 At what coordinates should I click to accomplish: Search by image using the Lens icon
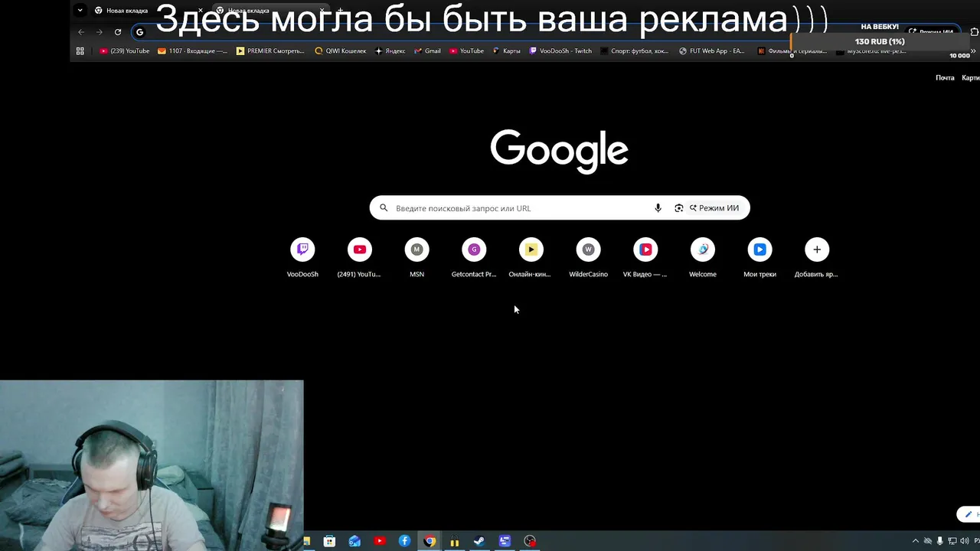[x=678, y=208]
